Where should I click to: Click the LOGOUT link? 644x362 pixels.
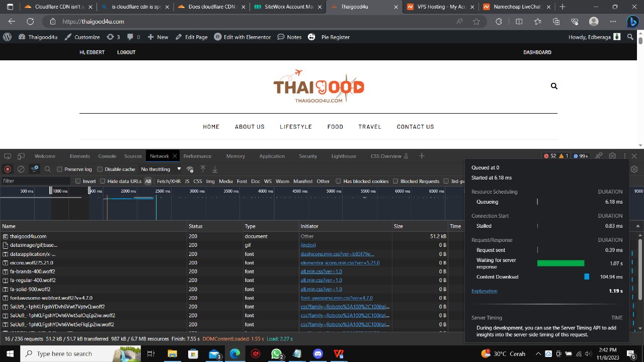pos(126,52)
